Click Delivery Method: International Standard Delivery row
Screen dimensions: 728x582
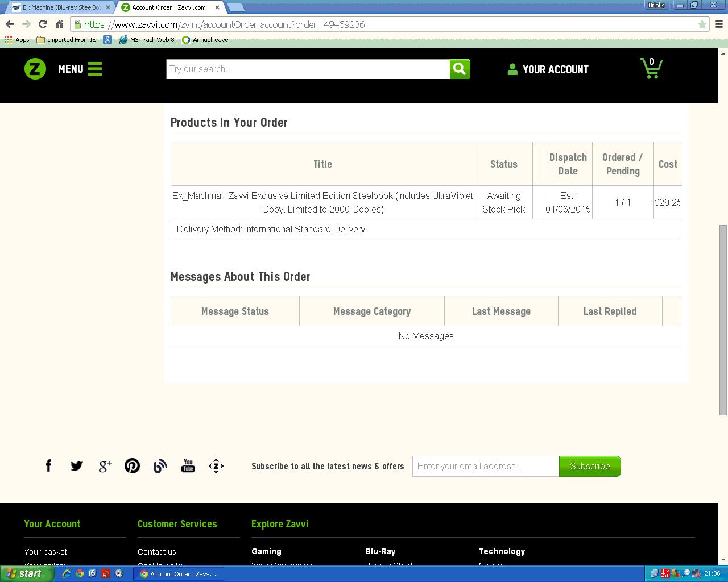pos(427,229)
